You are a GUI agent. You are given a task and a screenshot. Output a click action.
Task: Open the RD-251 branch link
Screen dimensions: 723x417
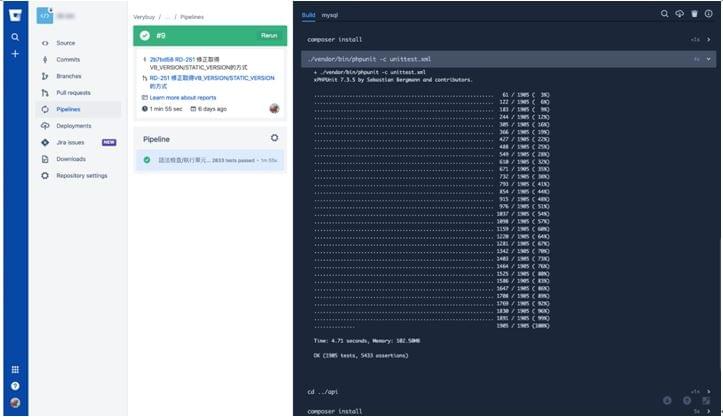tap(212, 82)
